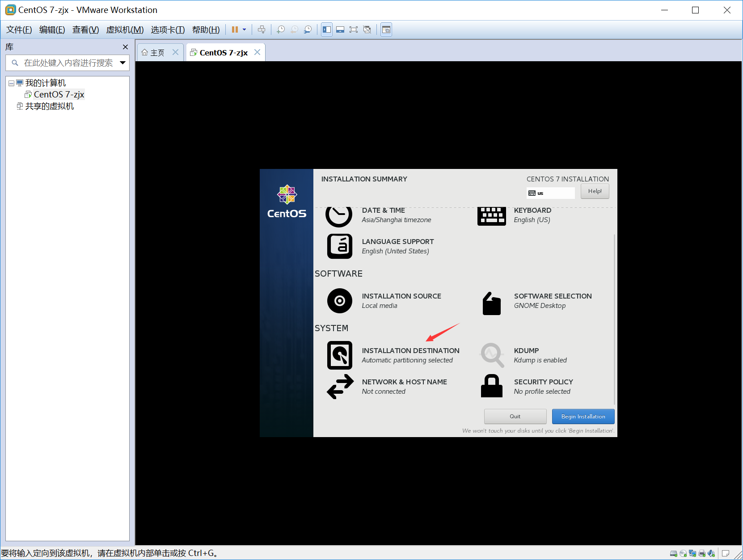Viewport: 743px width, 560px height.
Task: Open the 虚拟机(M) menu
Action: 125,30
